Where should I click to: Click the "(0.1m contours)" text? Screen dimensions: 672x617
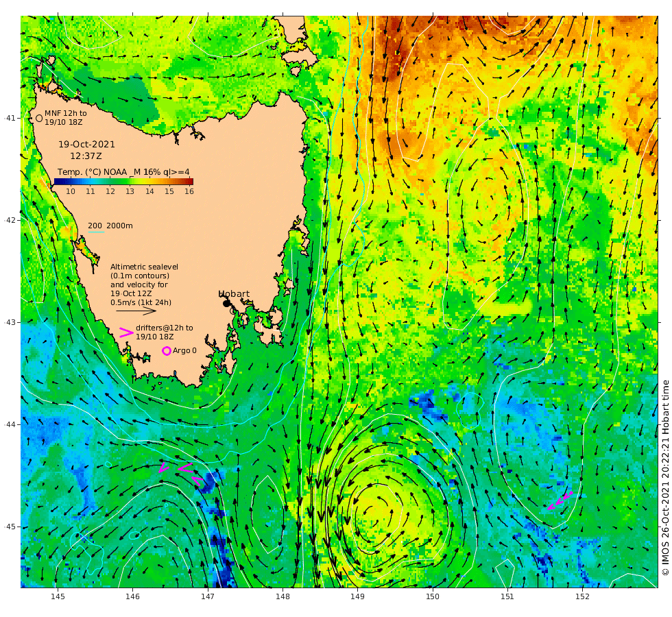point(140,276)
